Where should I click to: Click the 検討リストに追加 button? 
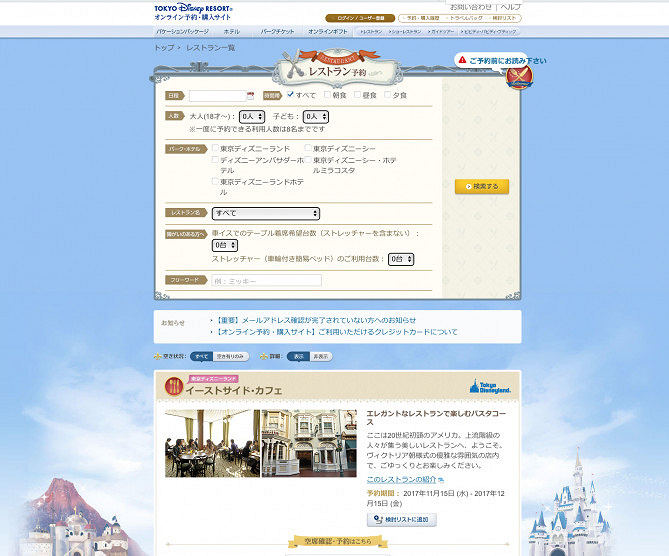[x=401, y=520]
